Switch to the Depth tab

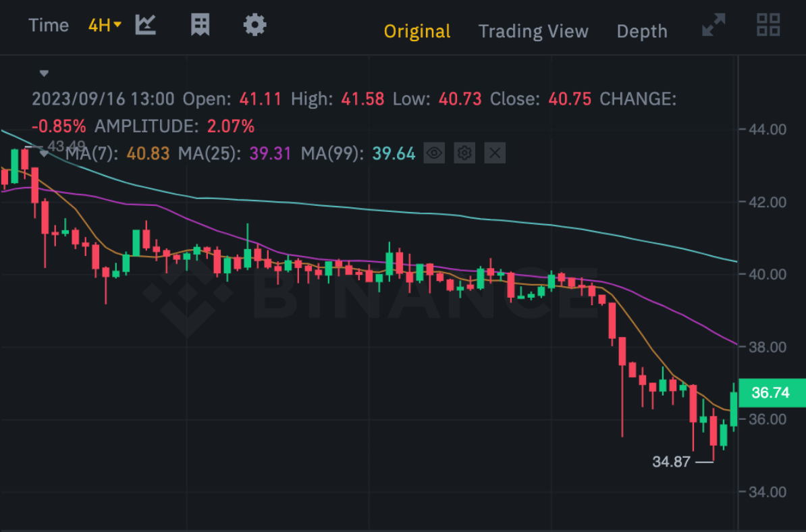coord(641,31)
